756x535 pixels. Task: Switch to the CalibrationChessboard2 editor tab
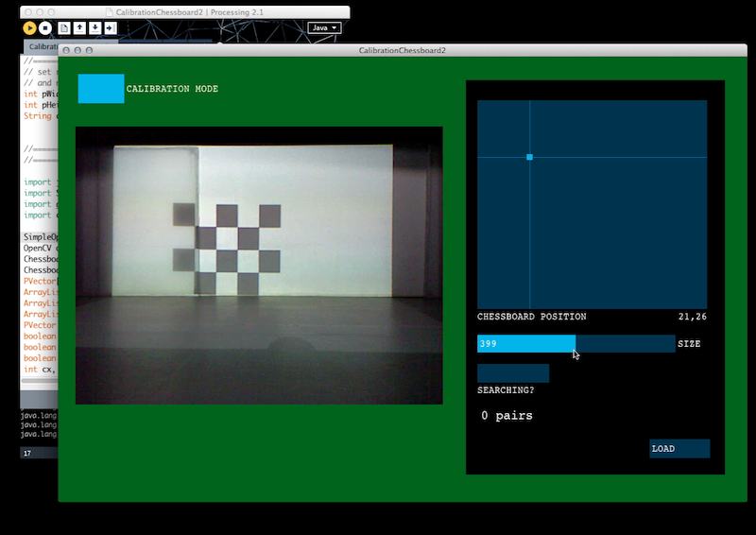(42, 47)
